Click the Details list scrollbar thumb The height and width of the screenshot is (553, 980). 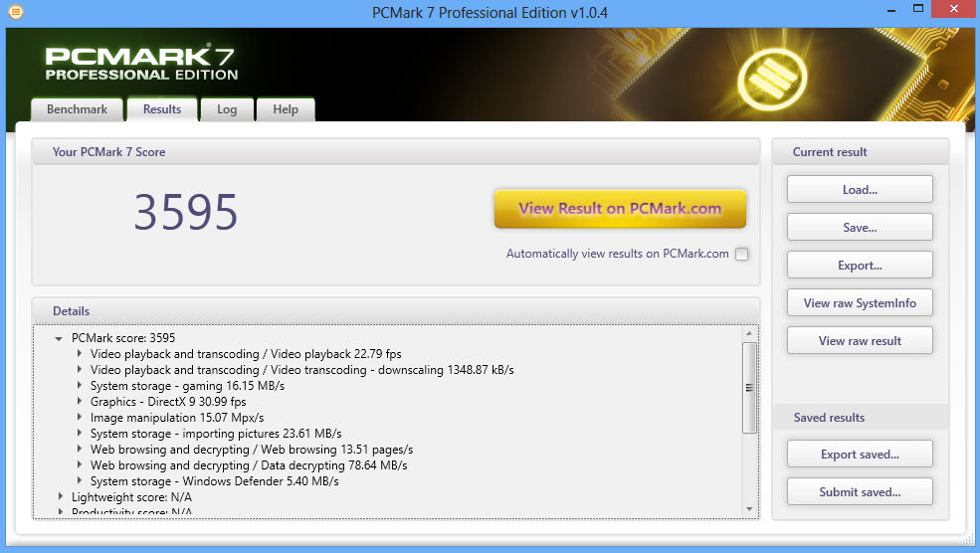point(749,388)
